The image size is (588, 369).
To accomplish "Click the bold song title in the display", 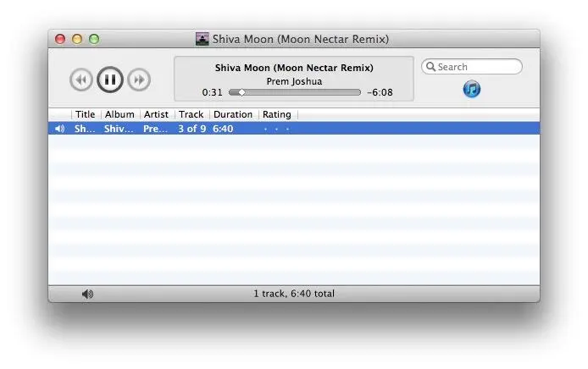I will click(294, 68).
